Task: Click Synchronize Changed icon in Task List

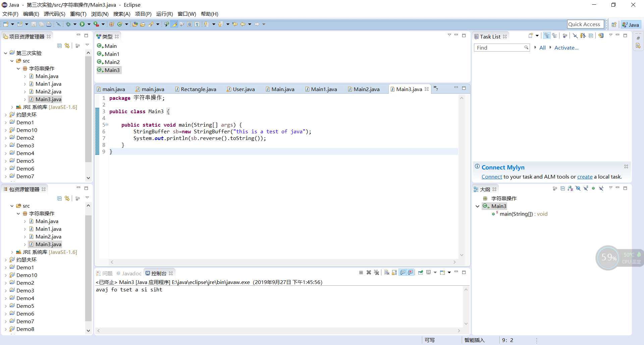Action: click(x=601, y=36)
